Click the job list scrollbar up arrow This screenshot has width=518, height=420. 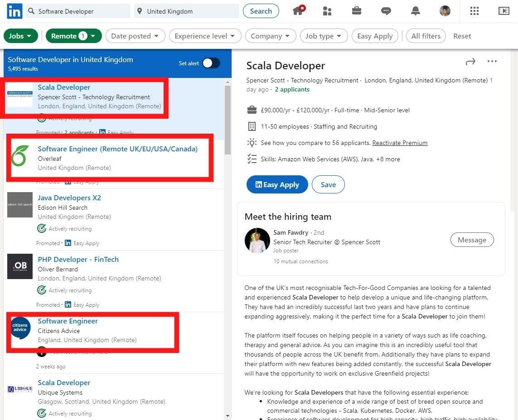pyautogui.click(x=228, y=82)
